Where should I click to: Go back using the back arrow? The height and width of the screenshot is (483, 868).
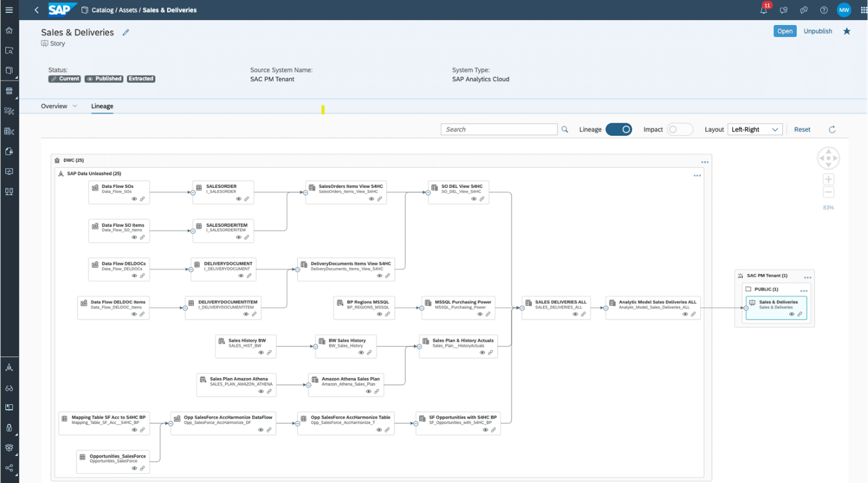point(37,10)
